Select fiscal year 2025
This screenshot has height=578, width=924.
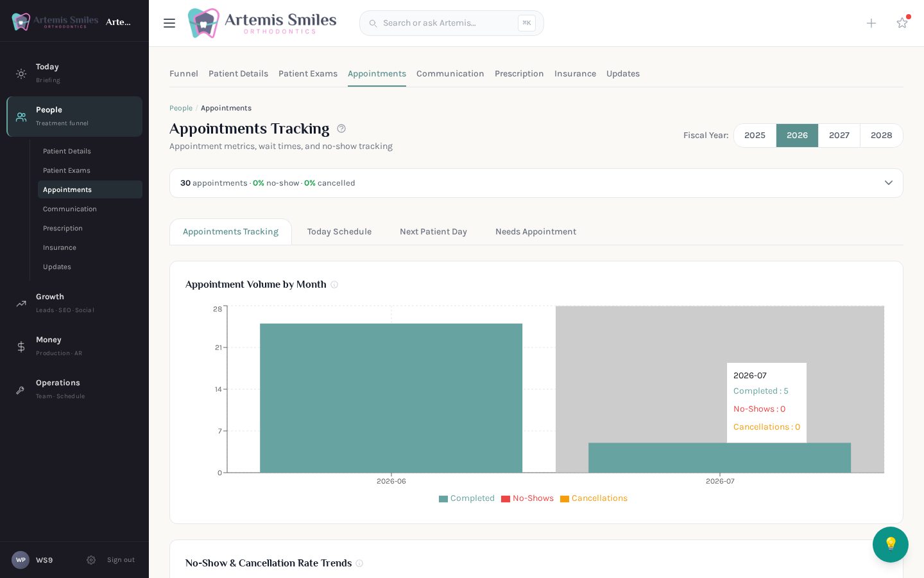click(755, 136)
